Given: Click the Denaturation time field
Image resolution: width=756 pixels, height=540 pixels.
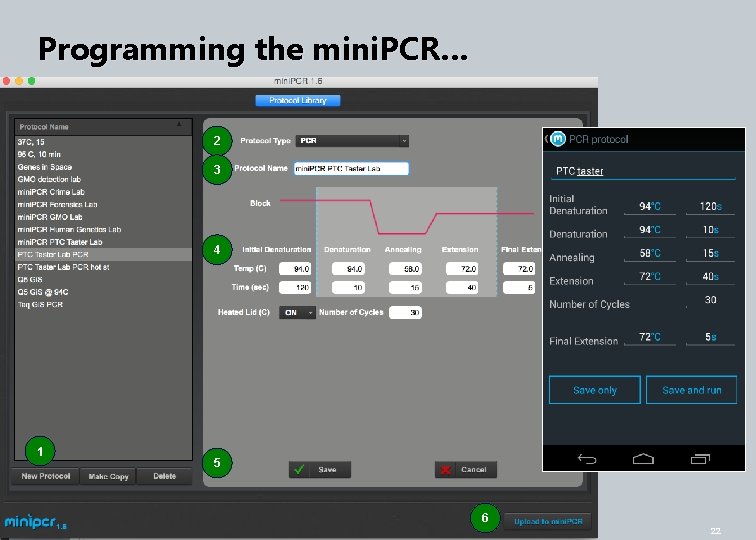Looking at the screenshot, I should [x=348, y=288].
